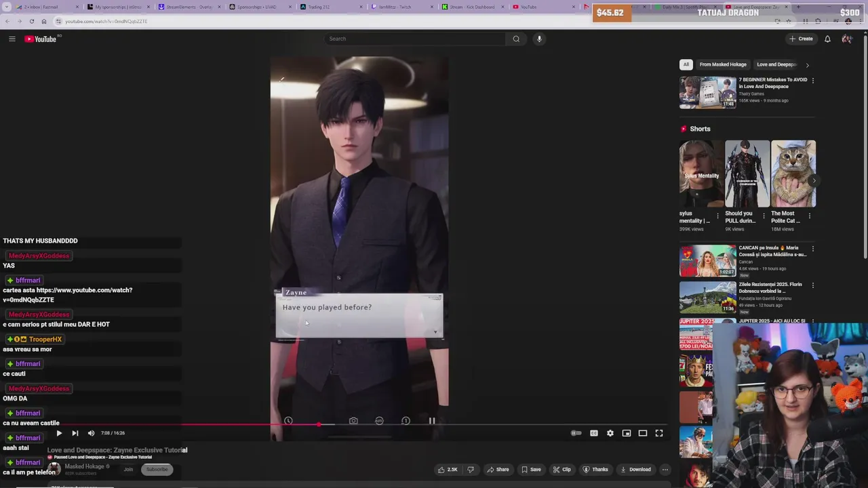Screen dimensions: 868x488
Task: Send Thanks to the creator
Action: [595, 469]
